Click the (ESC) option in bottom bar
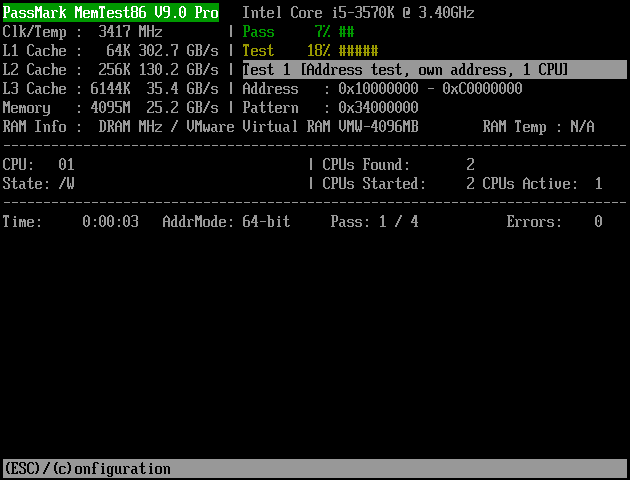This screenshot has height=480, width=630. tap(22, 469)
